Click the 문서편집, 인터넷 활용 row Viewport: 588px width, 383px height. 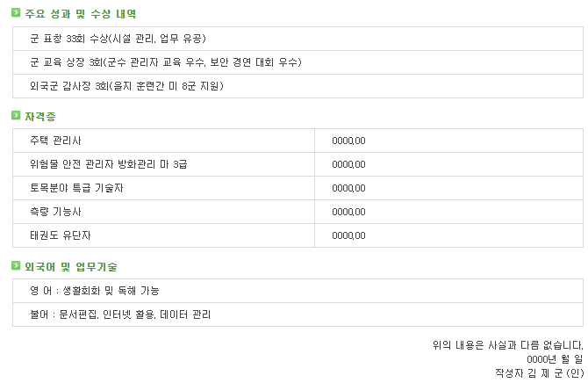[298, 314]
